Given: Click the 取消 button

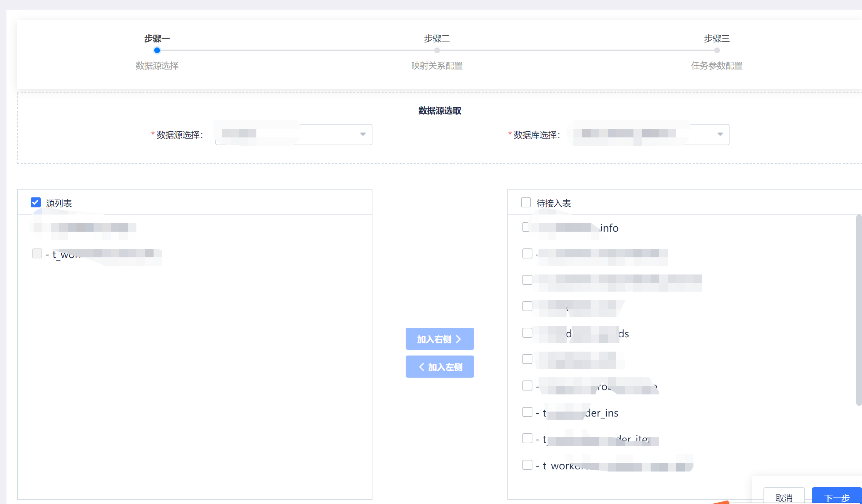Looking at the screenshot, I should point(784,497).
